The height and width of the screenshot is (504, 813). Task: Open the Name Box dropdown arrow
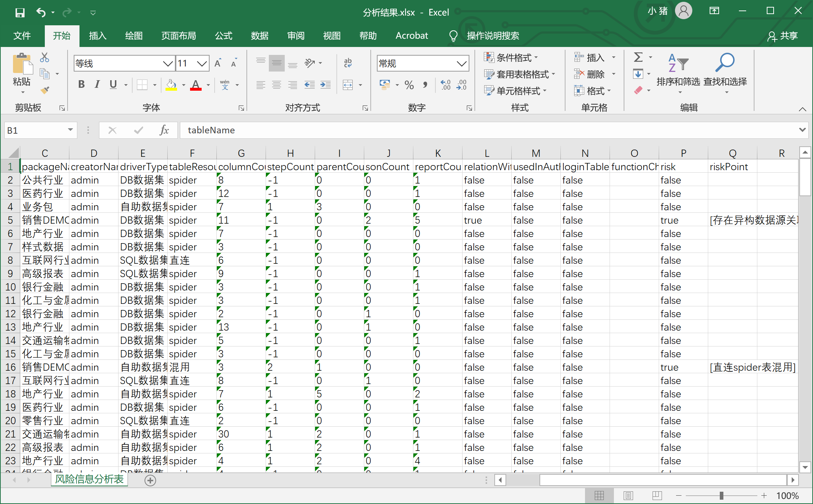[x=70, y=130]
